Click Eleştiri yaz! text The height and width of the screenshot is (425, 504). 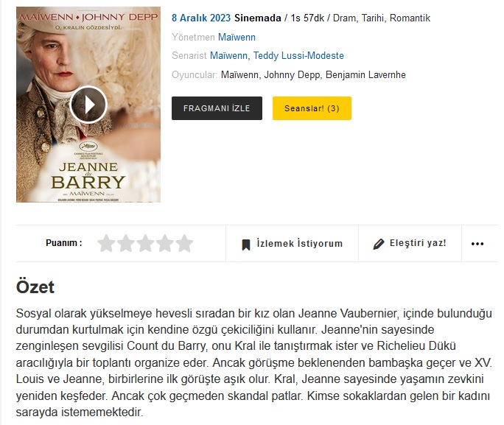[418, 243]
